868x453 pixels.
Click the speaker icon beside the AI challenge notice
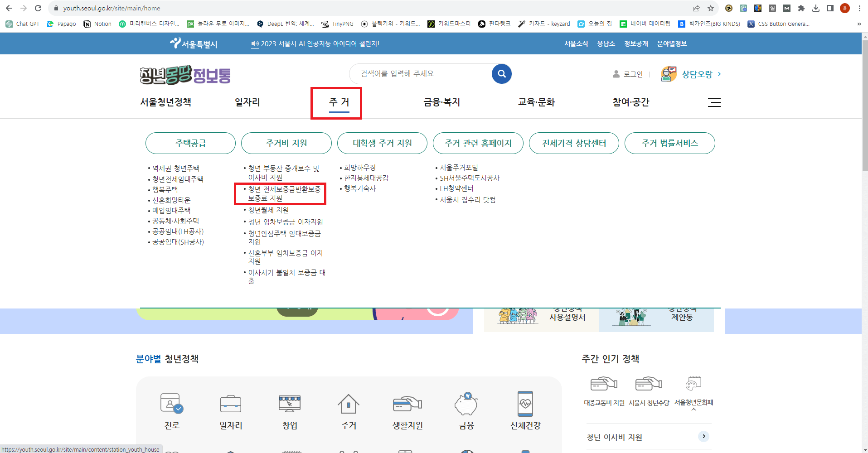(254, 43)
